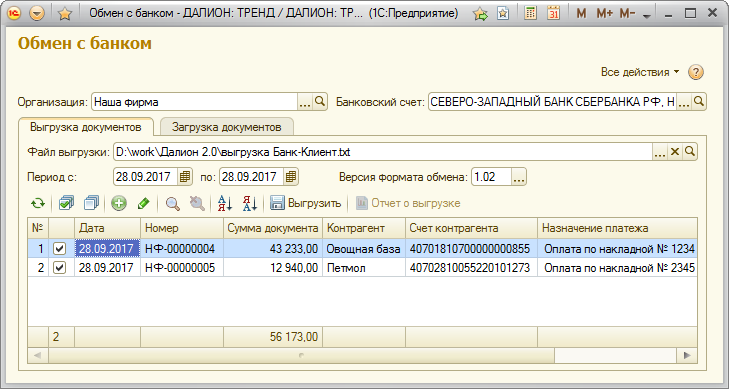
Task: Choose organization via ellipsis button
Action: pos(305,102)
